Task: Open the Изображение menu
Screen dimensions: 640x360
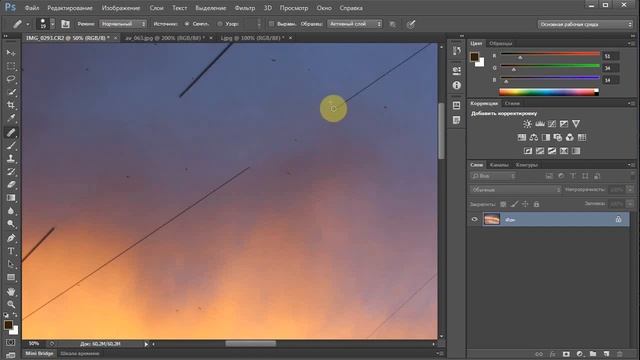Action: tap(121, 8)
